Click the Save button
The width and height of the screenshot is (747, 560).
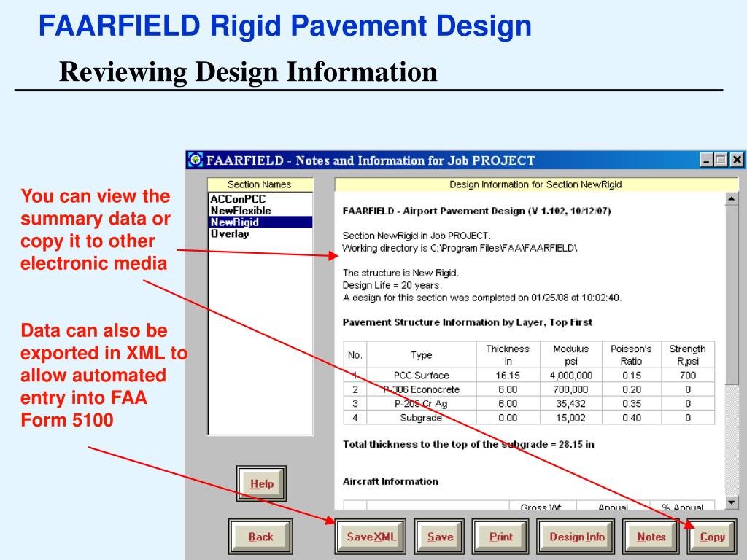click(x=440, y=537)
